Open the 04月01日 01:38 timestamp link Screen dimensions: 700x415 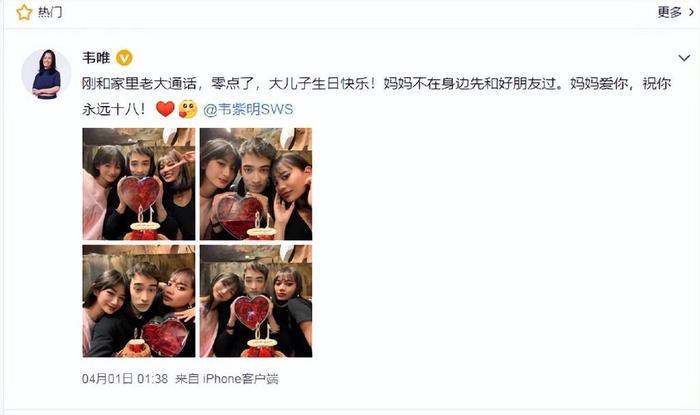click(125, 379)
